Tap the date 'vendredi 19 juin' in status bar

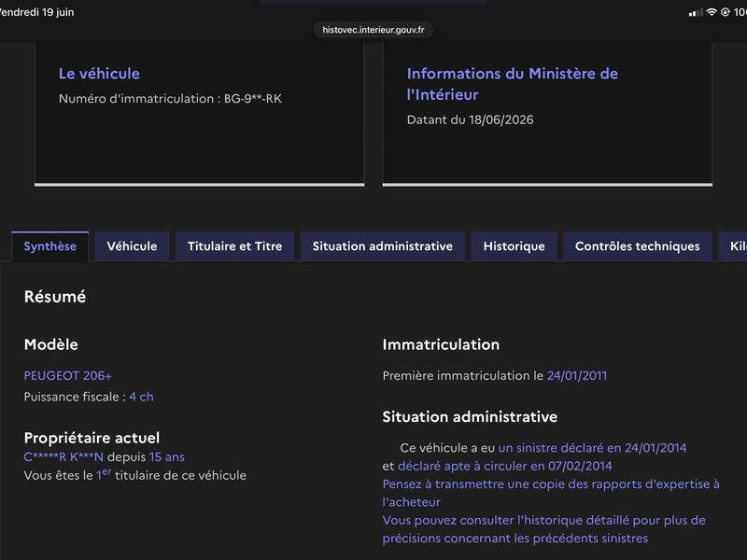click(x=36, y=12)
